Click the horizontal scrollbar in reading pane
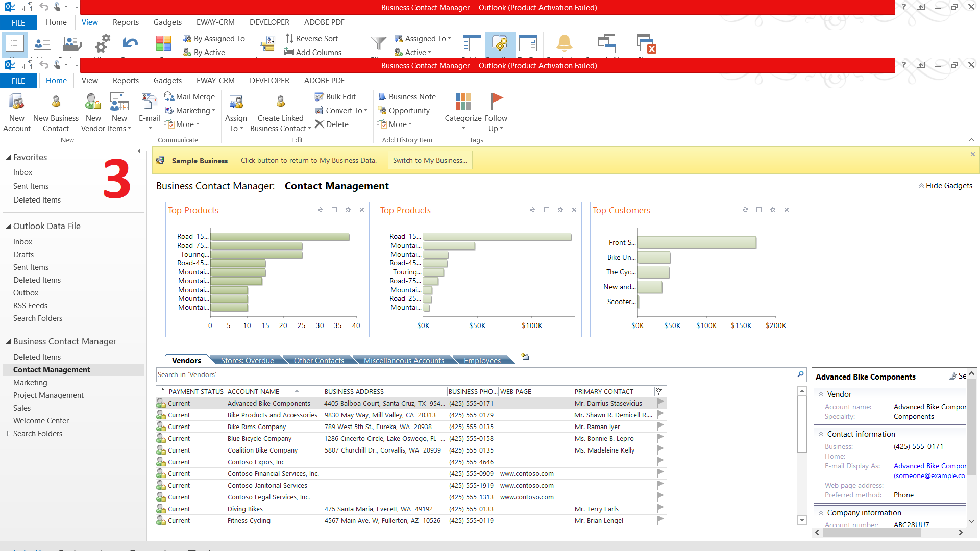This screenshot has height=551, width=980. (871, 532)
